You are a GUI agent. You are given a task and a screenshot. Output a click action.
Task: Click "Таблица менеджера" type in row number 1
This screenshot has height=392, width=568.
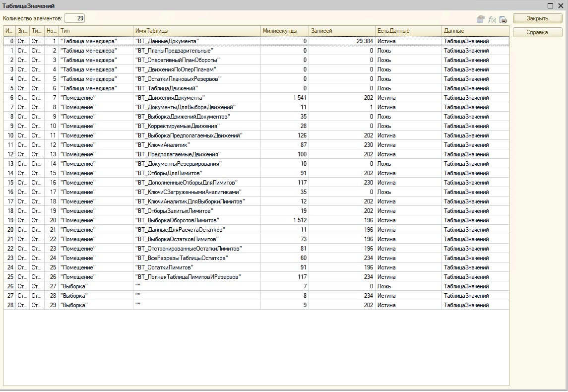tap(89, 41)
